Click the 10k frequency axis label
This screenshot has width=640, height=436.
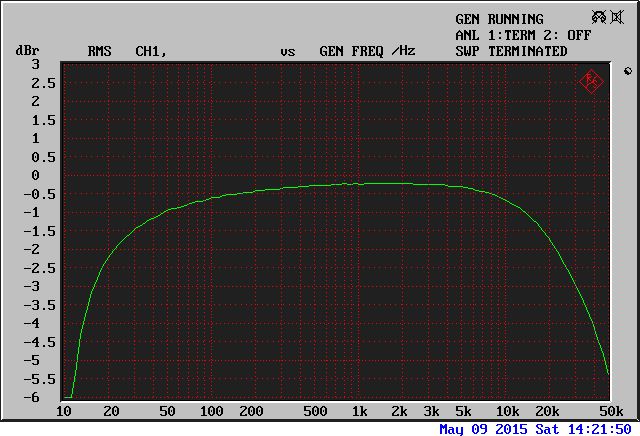click(x=507, y=411)
